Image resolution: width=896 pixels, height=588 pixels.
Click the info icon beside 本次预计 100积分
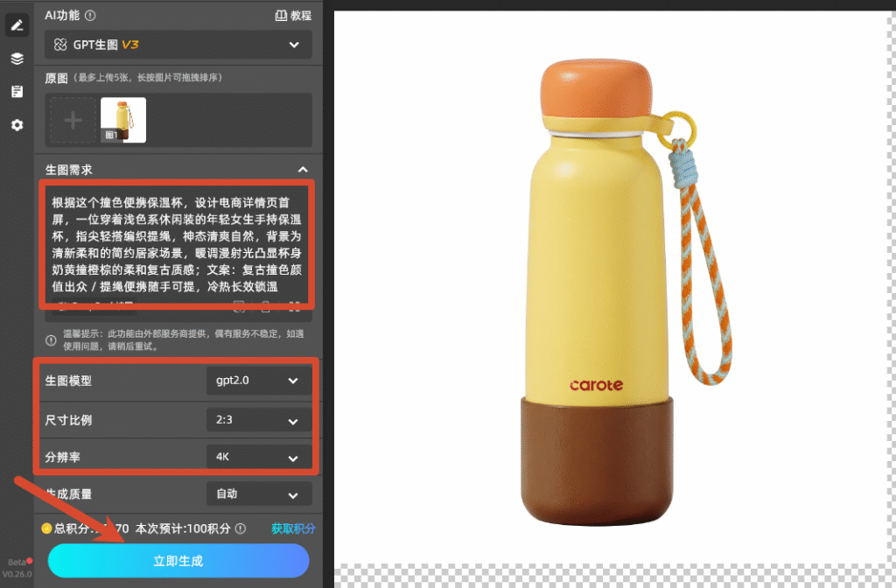(x=241, y=528)
